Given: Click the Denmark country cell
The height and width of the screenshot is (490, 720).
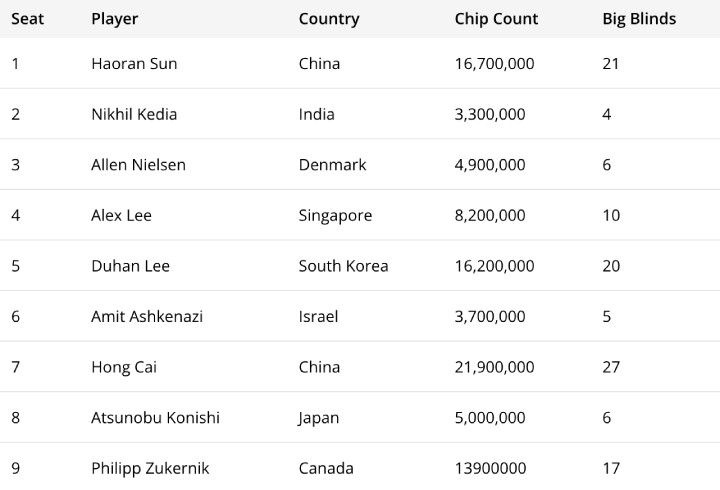Looking at the screenshot, I should (x=332, y=164).
